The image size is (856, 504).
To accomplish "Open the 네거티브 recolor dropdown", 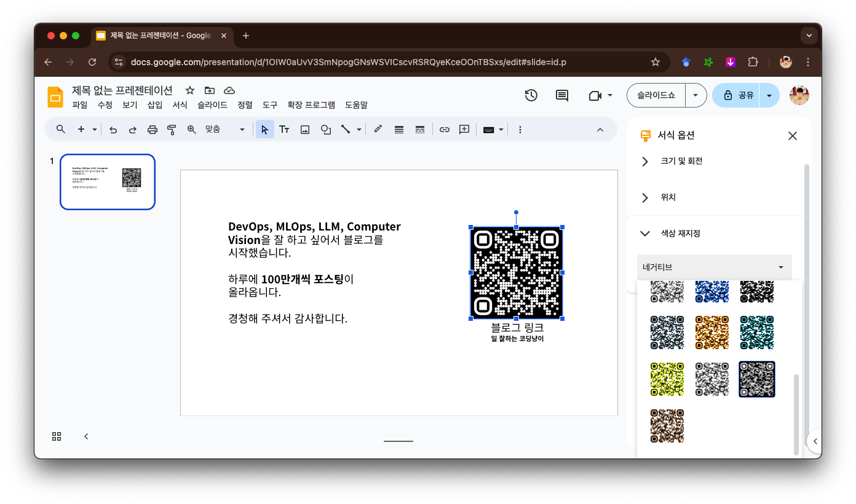I will [715, 267].
